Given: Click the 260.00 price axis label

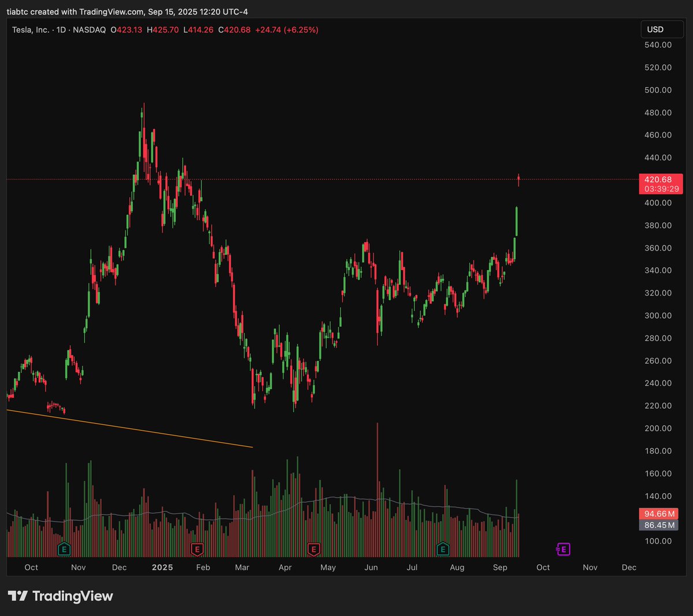Looking at the screenshot, I should click(658, 360).
